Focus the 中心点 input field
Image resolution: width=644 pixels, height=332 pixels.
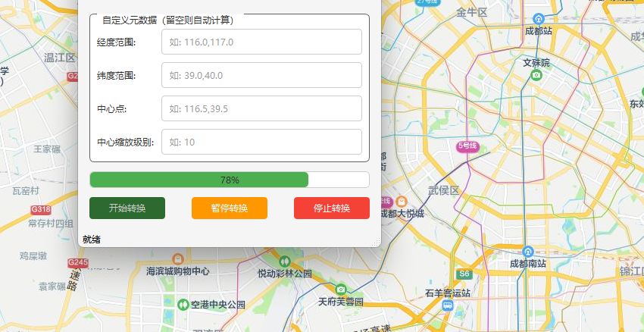pos(261,108)
